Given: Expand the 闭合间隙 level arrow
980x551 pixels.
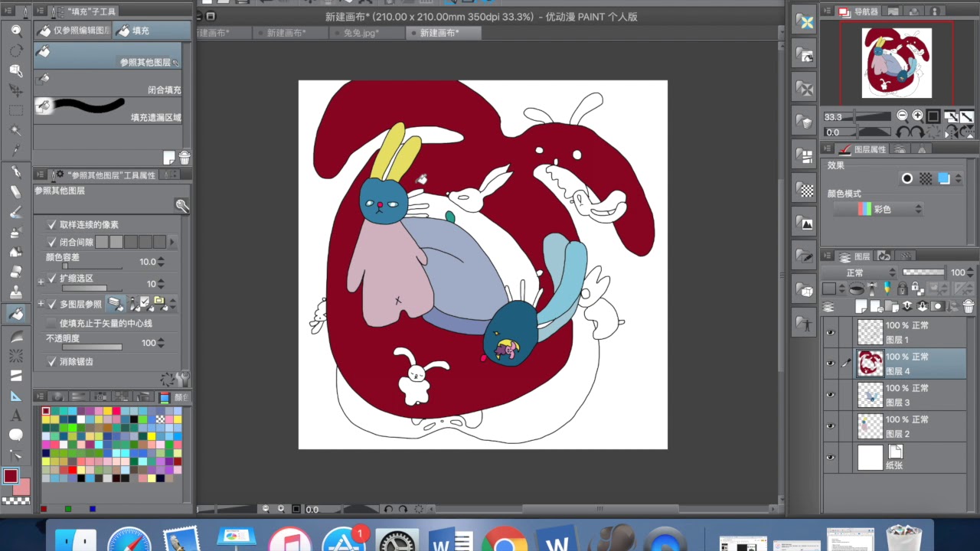Looking at the screenshot, I should (x=171, y=242).
